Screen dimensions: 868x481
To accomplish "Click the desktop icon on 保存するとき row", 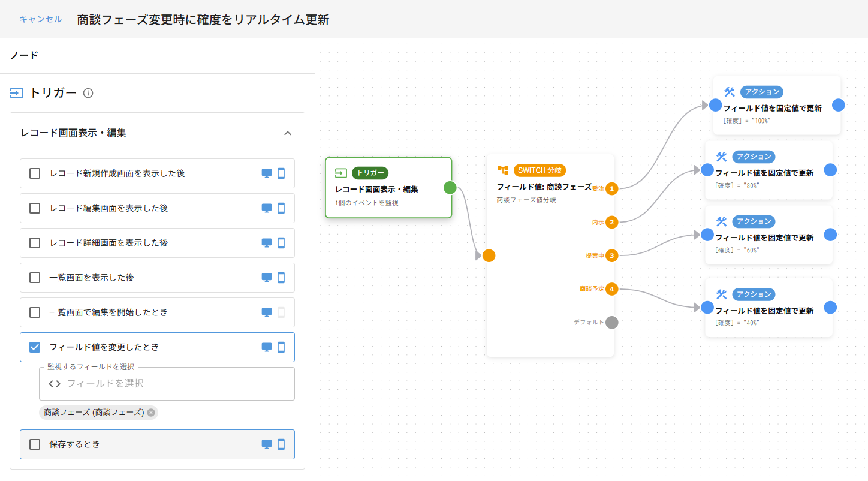I will (267, 444).
